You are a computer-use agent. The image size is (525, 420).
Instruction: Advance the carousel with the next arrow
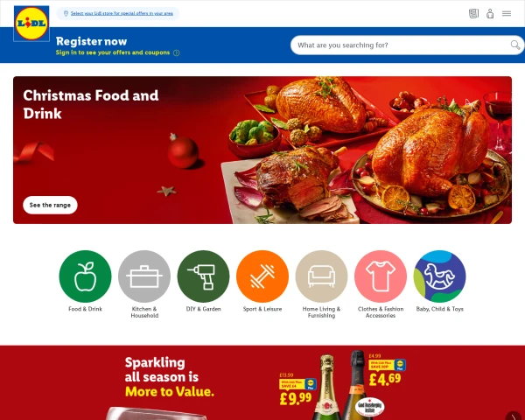[x=514, y=416]
